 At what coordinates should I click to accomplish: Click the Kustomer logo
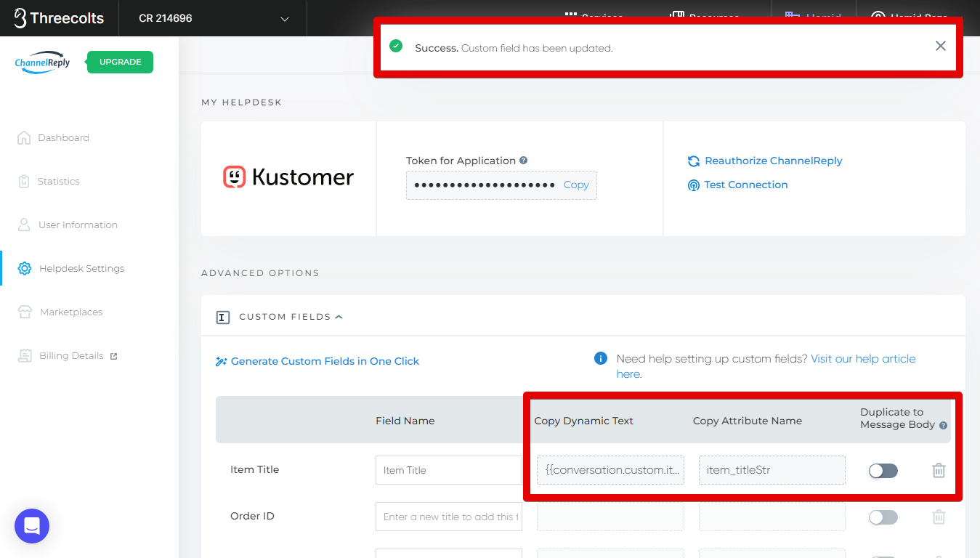[288, 177]
